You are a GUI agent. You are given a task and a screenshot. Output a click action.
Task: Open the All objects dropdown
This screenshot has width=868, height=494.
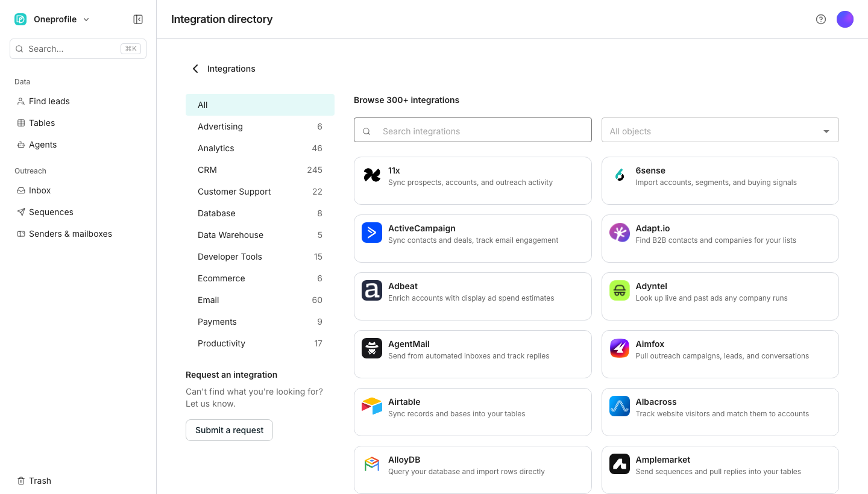pos(720,130)
